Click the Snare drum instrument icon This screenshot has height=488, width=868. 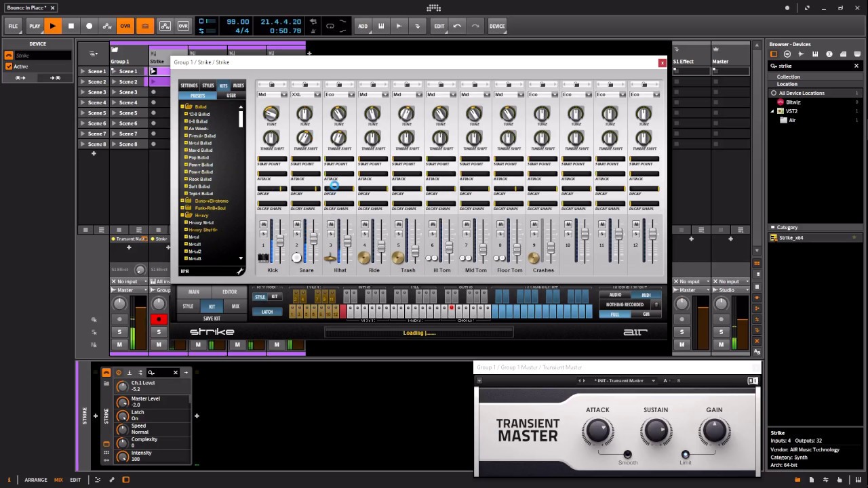pyautogui.click(x=296, y=258)
